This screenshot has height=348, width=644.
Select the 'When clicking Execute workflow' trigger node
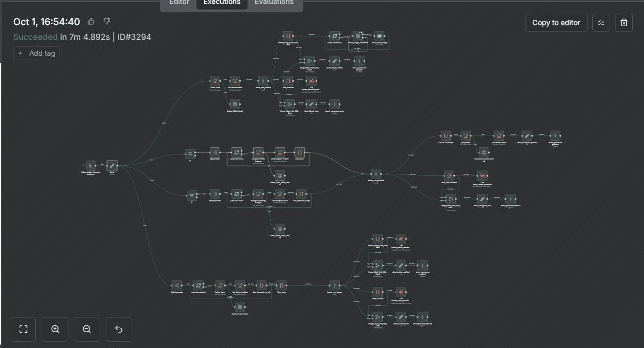pos(91,165)
